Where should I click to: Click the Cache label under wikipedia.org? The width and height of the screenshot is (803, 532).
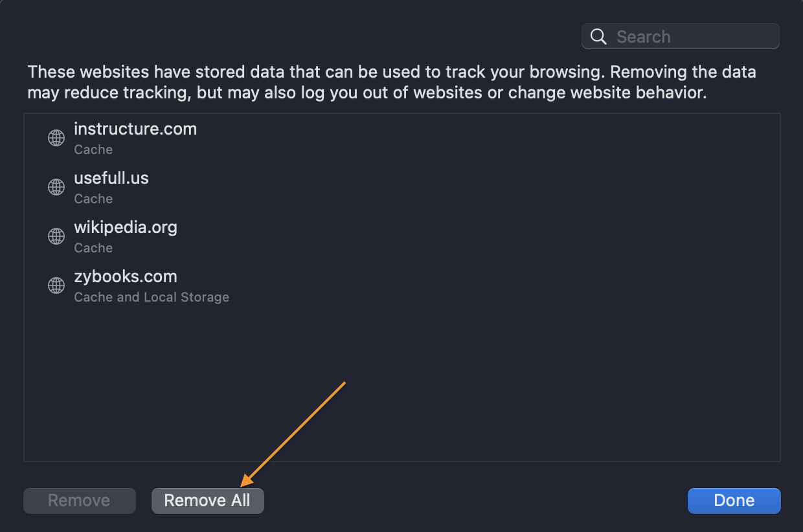click(x=93, y=248)
